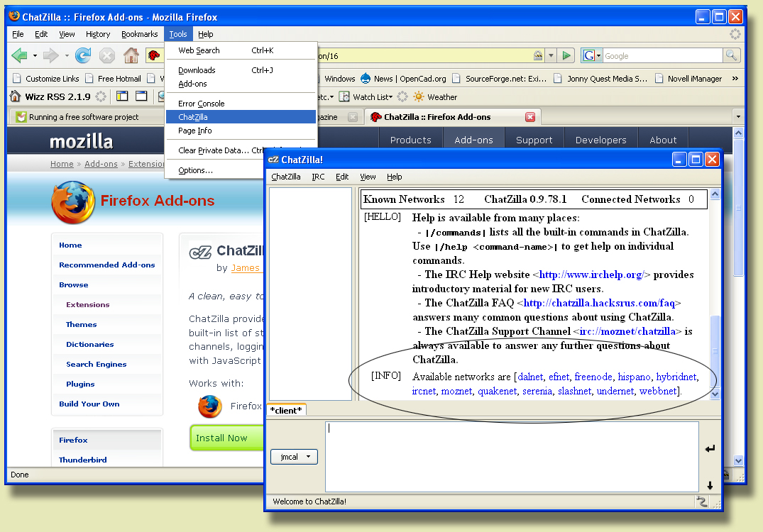Visit the www.irchelp.org link
The image size is (763, 532).
point(591,275)
